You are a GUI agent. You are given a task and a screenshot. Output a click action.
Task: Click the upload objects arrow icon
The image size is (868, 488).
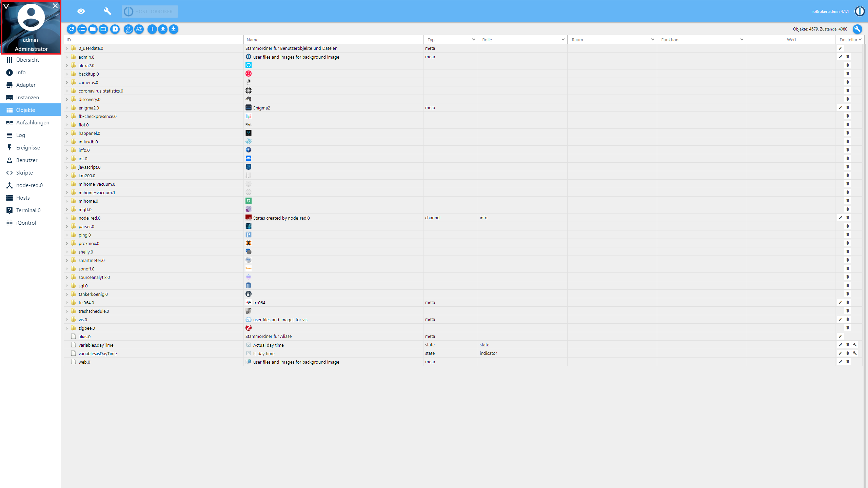163,29
